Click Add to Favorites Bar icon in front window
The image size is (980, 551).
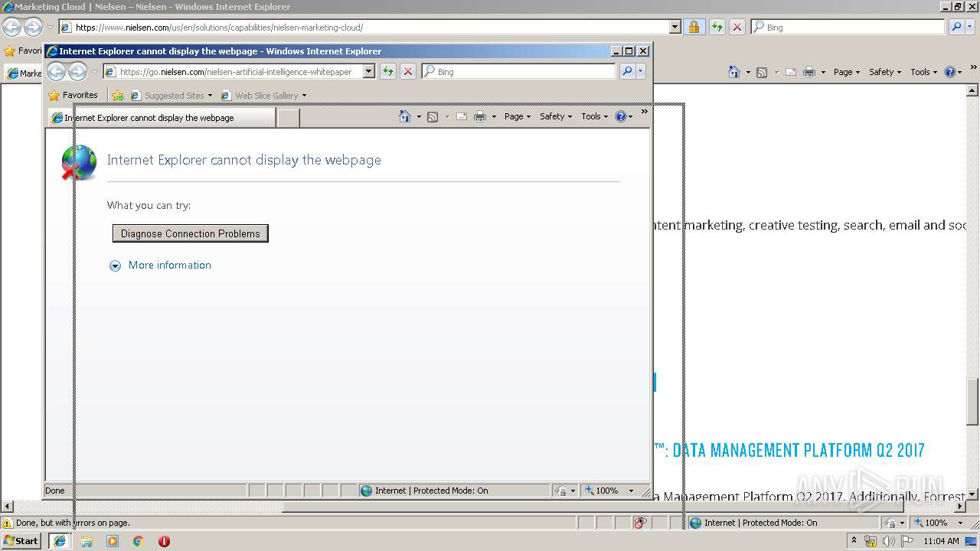(x=117, y=96)
